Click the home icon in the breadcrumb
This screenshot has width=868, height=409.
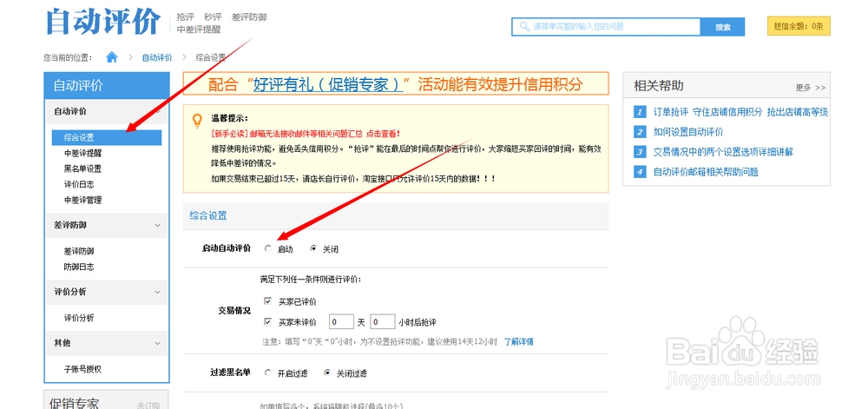point(111,57)
